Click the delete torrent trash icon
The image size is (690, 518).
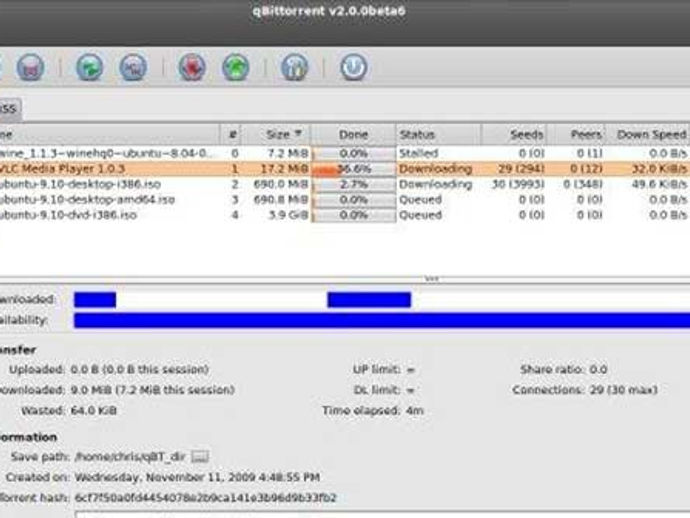30,67
